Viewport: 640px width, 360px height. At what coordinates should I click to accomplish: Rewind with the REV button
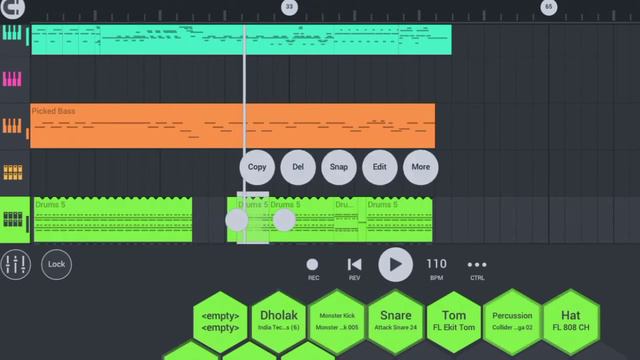(354, 268)
